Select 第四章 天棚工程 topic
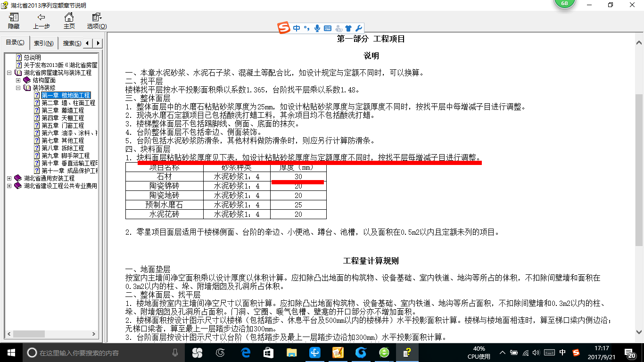This screenshot has width=644, height=362. pyautogui.click(x=63, y=118)
